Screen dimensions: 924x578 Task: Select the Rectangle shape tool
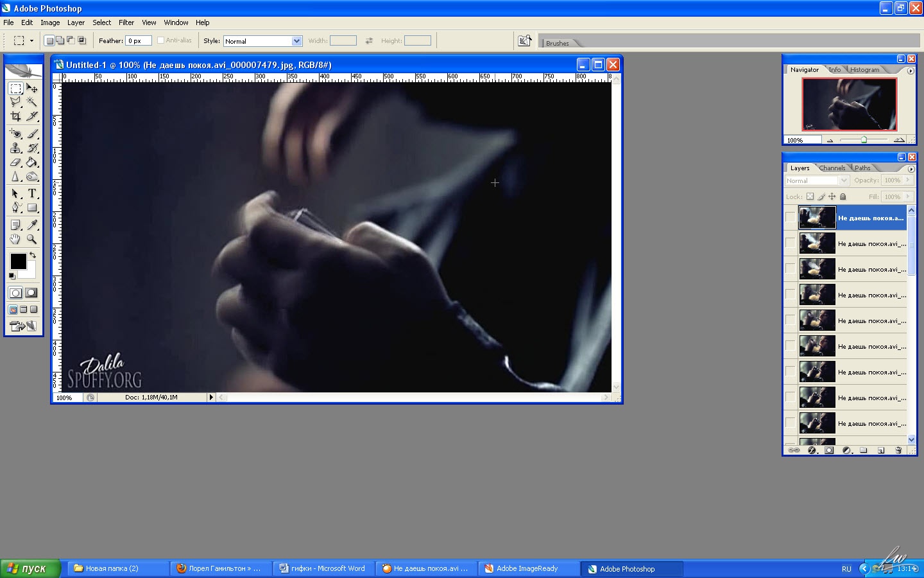32,207
